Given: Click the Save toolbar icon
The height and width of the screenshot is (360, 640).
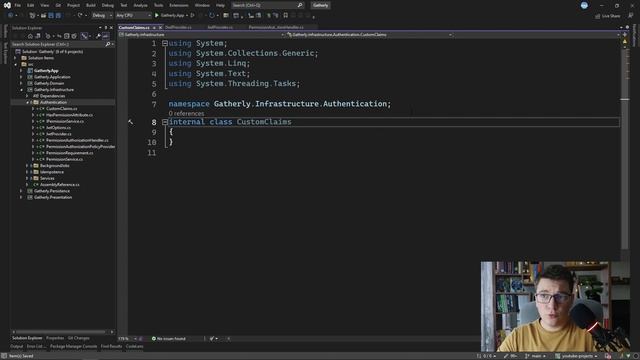Looking at the screenshot, I should tap(51, 16).
